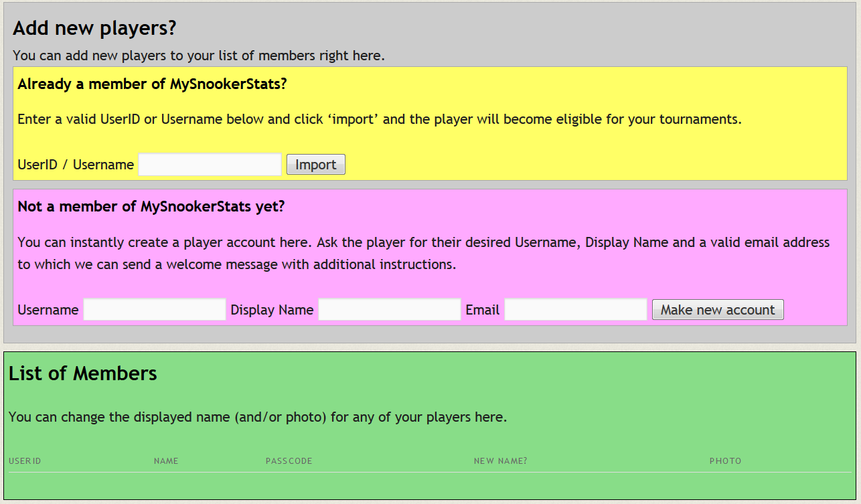Focus the Display Name text box
861x504 pixels.
390,310
